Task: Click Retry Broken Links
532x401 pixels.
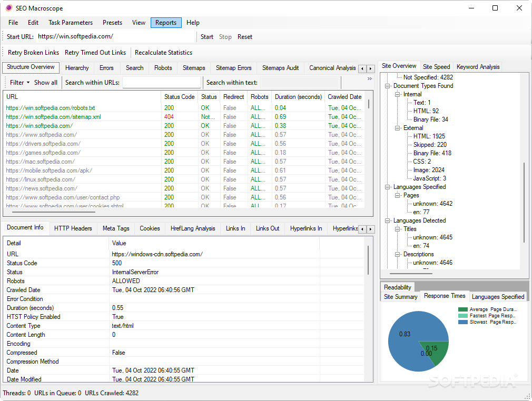Action: coord(33,53)
